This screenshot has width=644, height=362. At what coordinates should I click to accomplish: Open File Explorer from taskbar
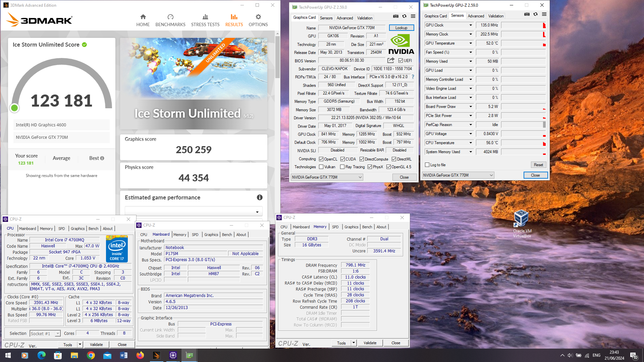tap(74, 355)
